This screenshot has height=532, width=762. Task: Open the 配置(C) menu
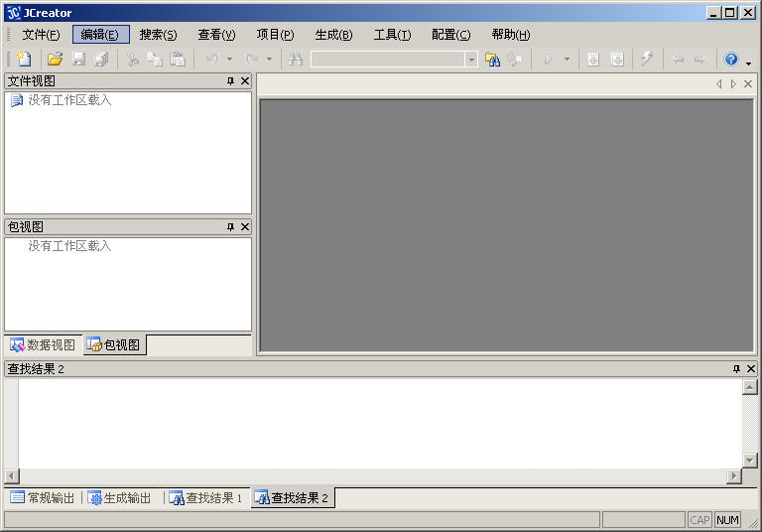point(451,35)
